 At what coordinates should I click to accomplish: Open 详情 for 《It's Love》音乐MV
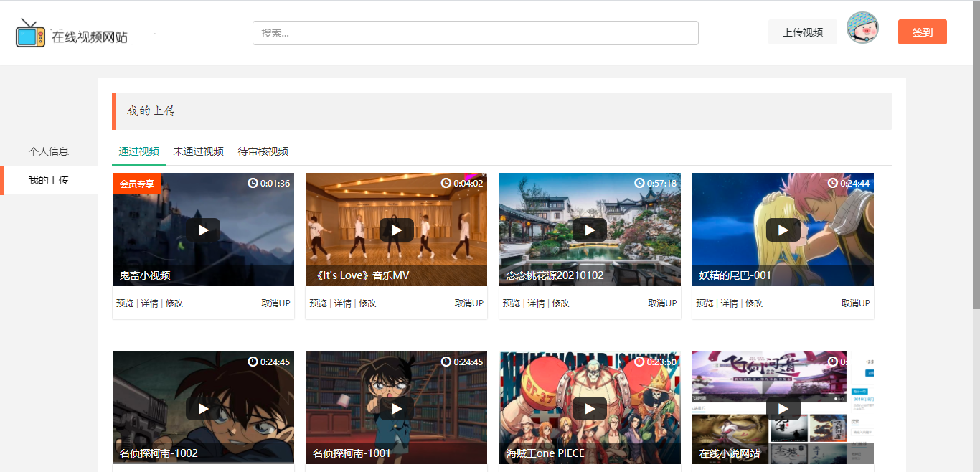pyautogui.click(x=341, y=303)
